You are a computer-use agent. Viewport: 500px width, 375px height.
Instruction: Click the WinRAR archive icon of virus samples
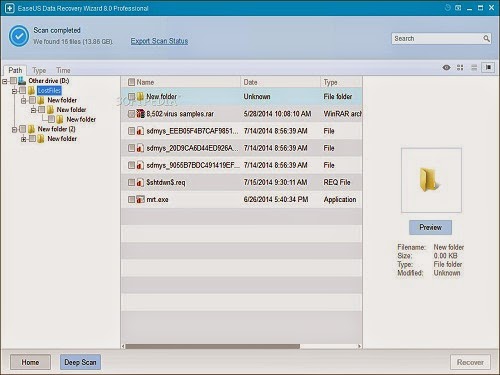[141, 114]
